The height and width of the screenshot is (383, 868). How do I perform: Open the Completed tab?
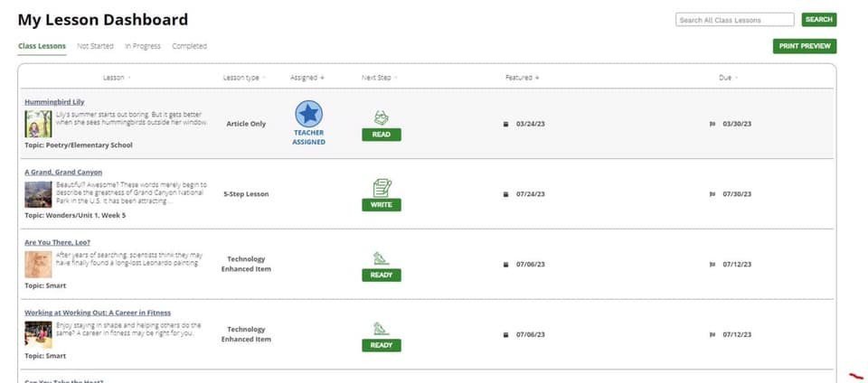click(x=189, y=46)
